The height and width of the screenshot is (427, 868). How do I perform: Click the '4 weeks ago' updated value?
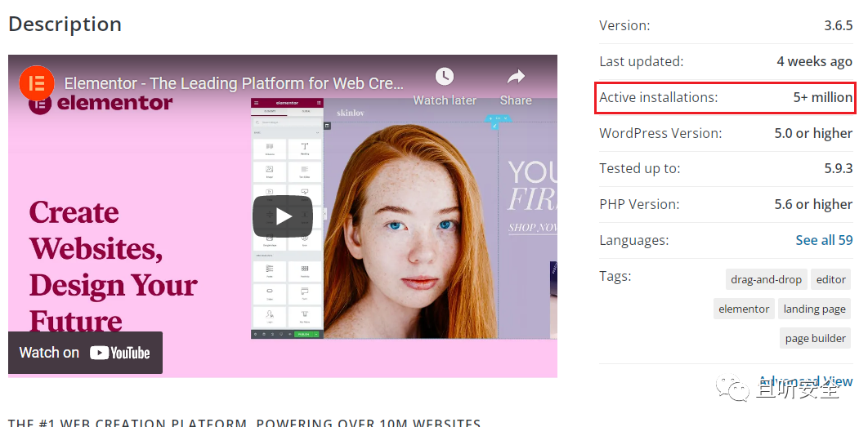click(x=814, y=61)
